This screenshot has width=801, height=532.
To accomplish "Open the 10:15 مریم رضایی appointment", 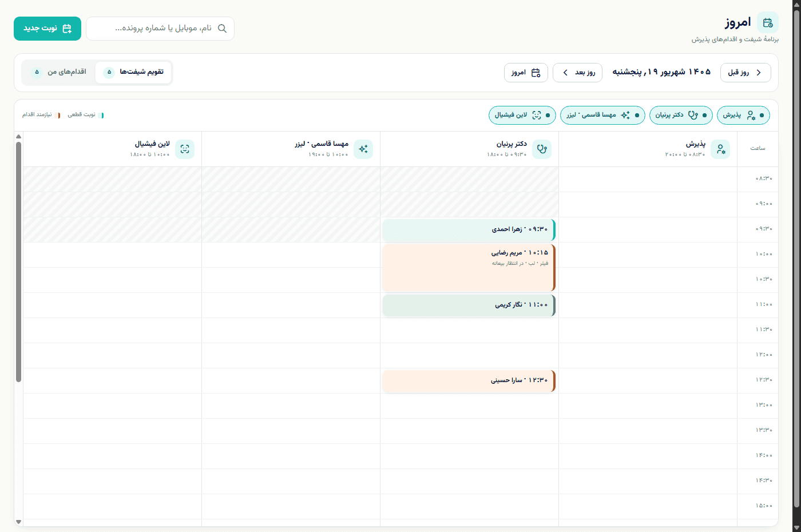I will pyautogui.click(x=469, y=268).
